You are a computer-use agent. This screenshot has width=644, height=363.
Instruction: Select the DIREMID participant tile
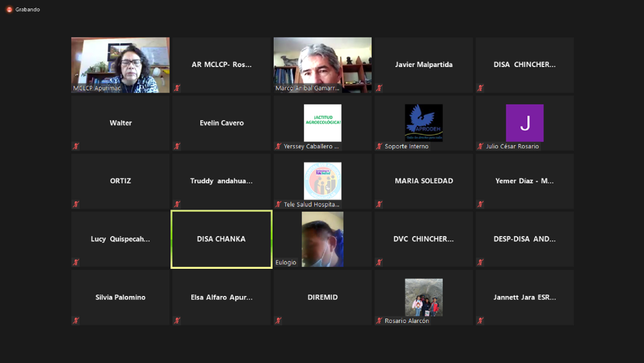click(323, 297)
